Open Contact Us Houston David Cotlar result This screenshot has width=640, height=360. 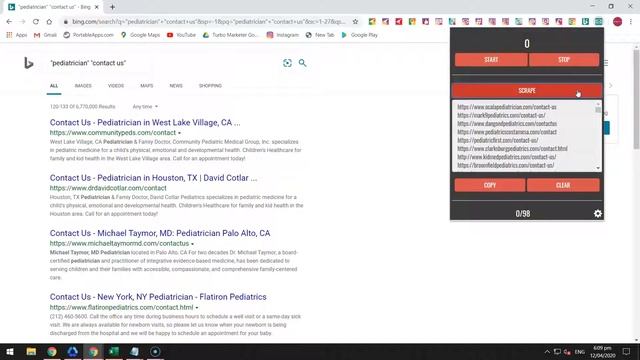(153, 178)
